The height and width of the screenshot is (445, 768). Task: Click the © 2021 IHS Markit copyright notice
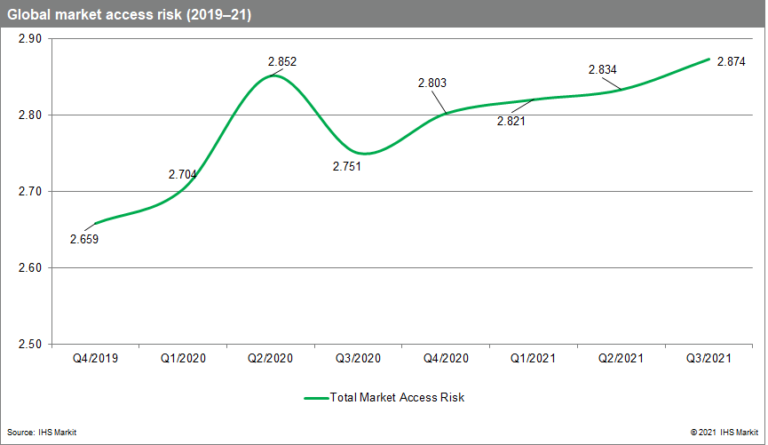(725, 432)
